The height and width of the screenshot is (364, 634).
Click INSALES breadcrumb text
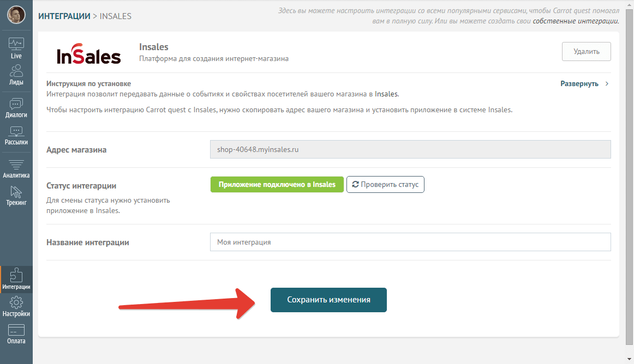(116, 16)
